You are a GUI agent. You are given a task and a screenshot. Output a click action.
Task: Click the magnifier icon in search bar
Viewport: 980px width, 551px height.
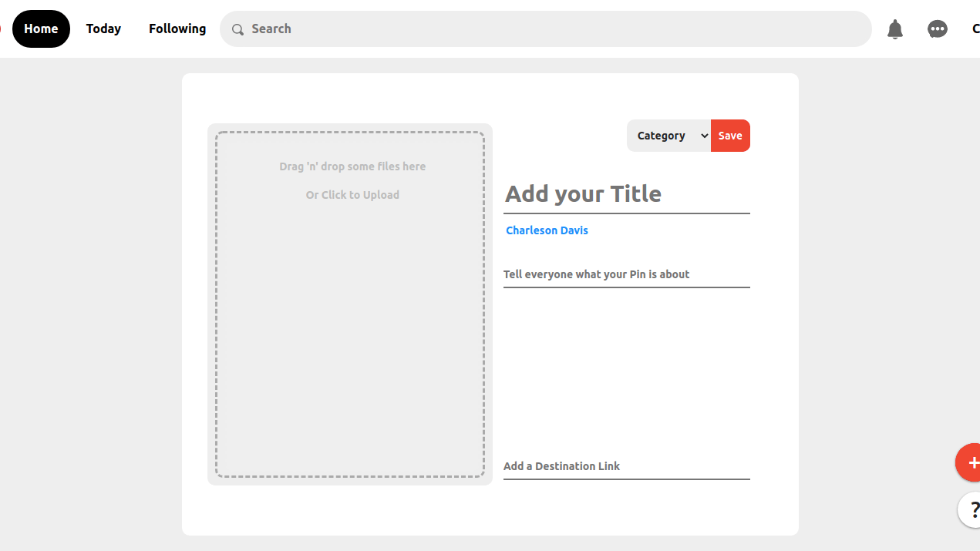click(238, 29)
